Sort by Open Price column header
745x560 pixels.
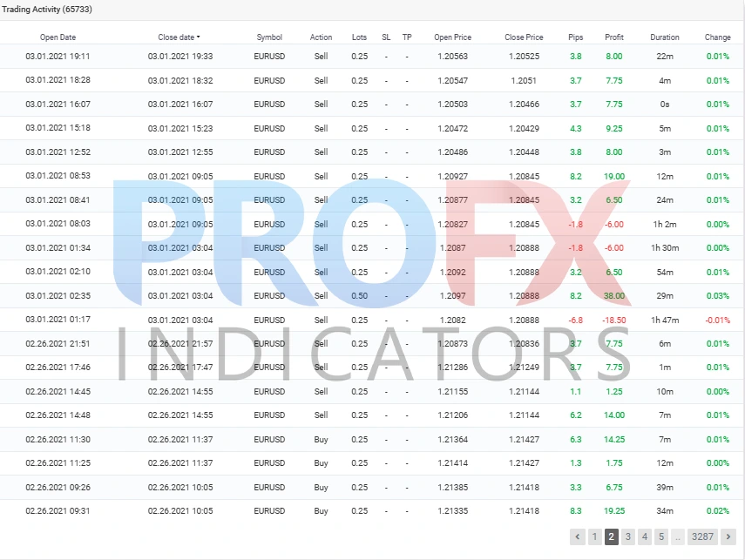pos(453,37)
